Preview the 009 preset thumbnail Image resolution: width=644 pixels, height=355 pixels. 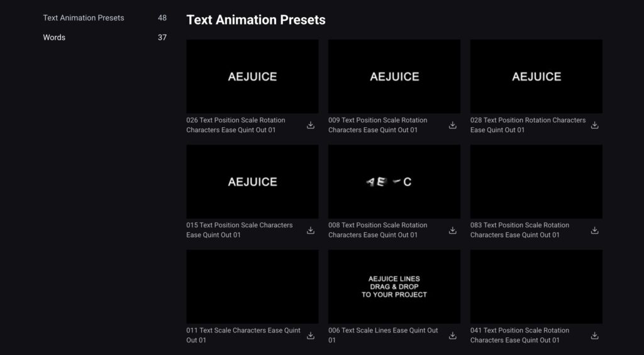point(394,76)
